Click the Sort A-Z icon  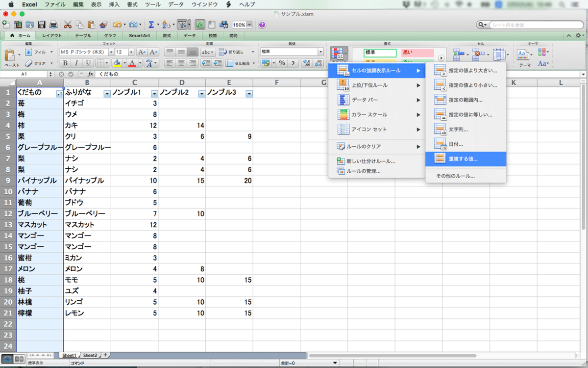click(166, 25)
